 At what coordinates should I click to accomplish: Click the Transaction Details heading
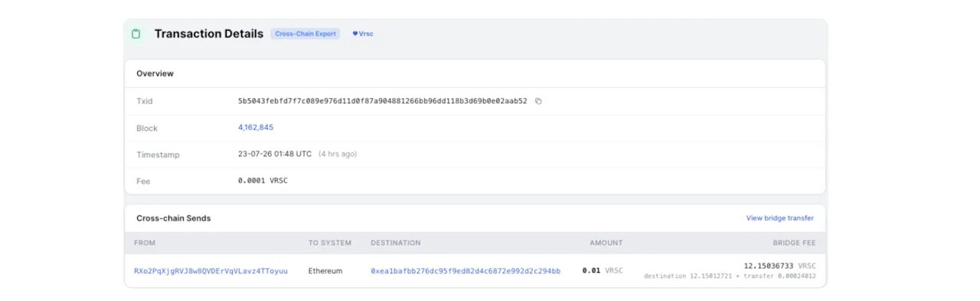click(x=209, y=34)
